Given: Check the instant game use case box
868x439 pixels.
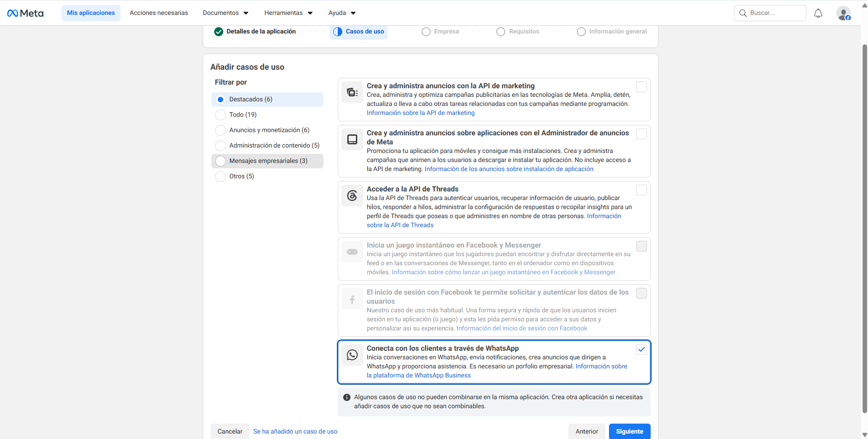Looking at the screenshot, I should point(642,246).
